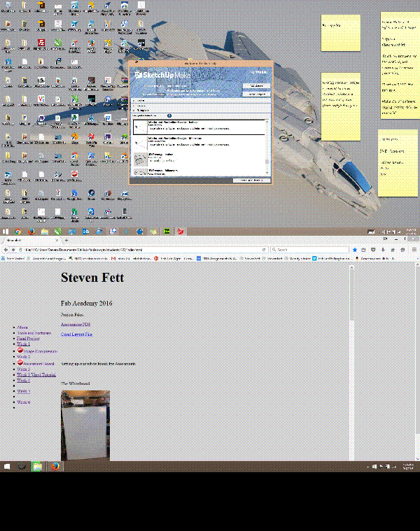The image size is (420, 531).
Task: Open the Assessment Board link
Action: click(38, 364)
